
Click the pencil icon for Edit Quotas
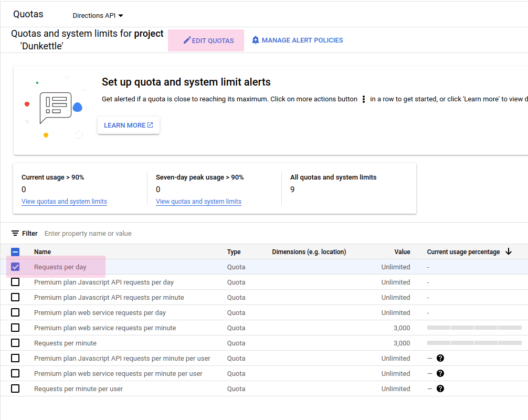[187, 40]
